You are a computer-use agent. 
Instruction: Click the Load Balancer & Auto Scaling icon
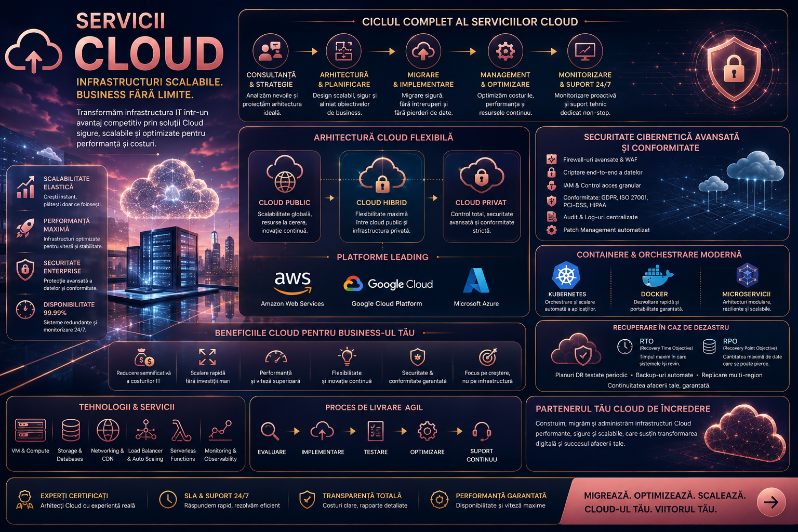point(146,430)
